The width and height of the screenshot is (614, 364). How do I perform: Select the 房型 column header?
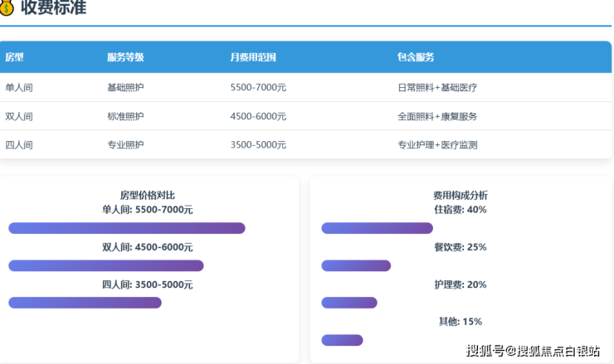pos(15,57)
